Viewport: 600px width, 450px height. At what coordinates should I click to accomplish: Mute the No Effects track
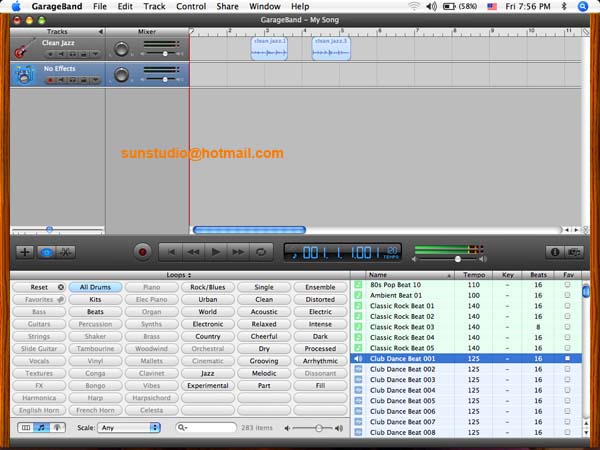coord(61,80)
